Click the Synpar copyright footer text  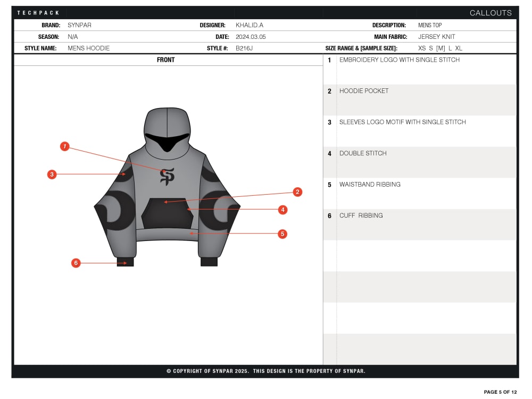[x=265, y=371]
